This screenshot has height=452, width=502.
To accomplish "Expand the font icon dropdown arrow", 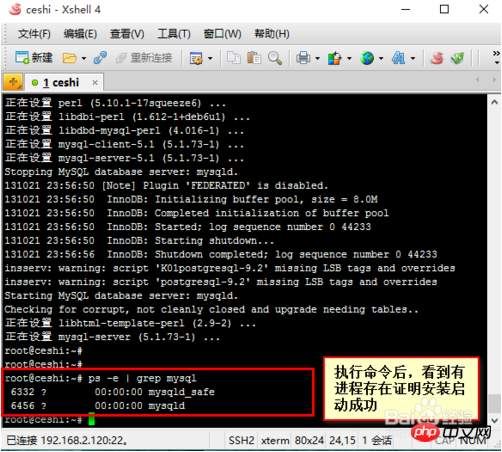I will (x=413, y=59).
